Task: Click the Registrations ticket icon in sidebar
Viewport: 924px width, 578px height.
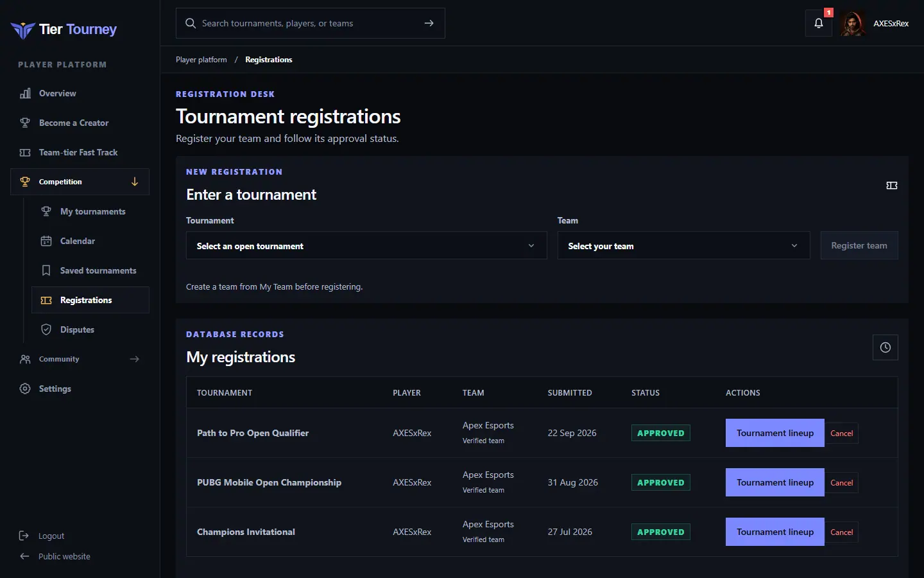Action: point(46,300)
